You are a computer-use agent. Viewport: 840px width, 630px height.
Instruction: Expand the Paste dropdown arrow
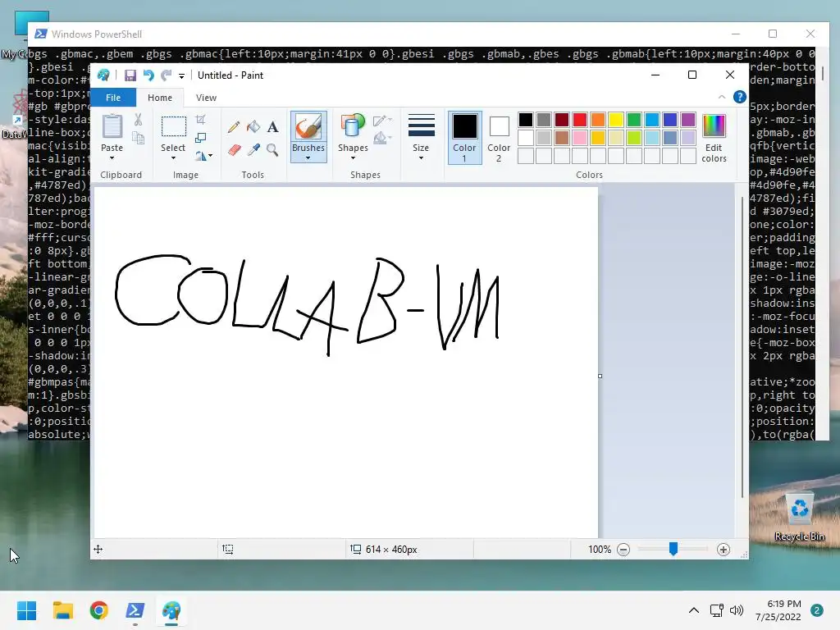(x=112, y=158)
